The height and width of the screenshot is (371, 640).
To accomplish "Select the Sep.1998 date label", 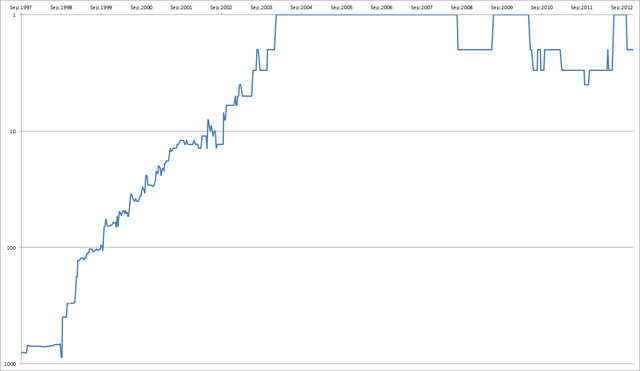I will coord(61,7).
